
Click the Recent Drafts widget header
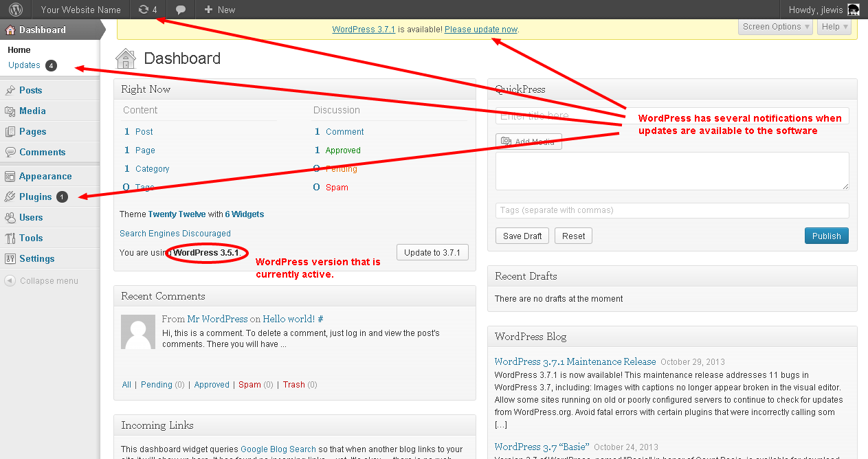(672, 276)
